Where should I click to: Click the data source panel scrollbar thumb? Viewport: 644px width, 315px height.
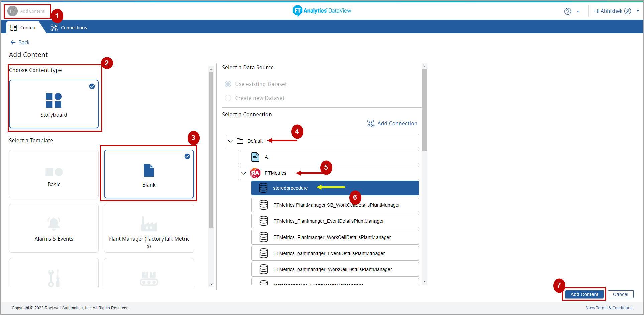click(424, 110)
